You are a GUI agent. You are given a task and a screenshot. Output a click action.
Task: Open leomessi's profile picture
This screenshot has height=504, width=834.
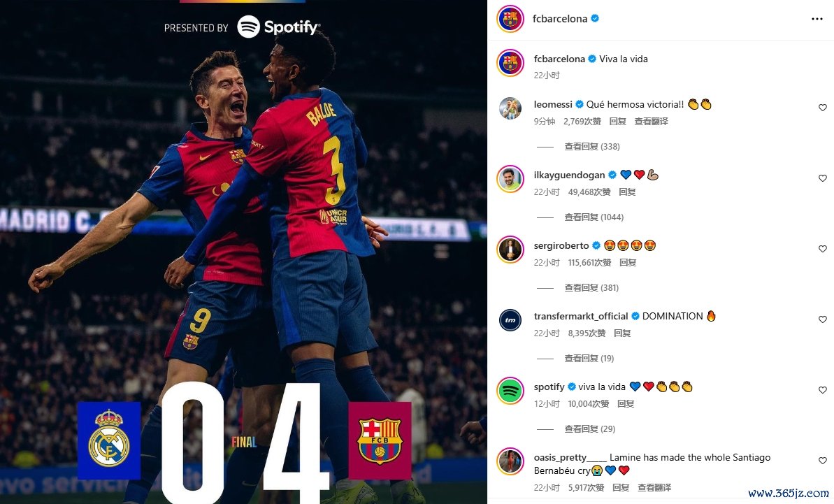tap(510, 108)
